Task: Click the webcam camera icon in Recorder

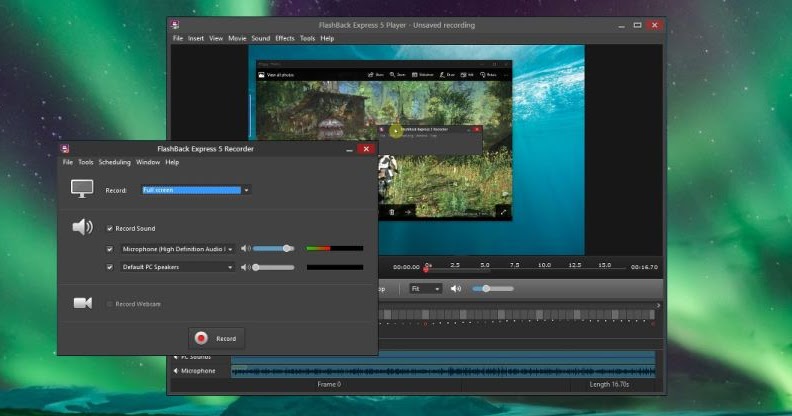Action: 83,303
